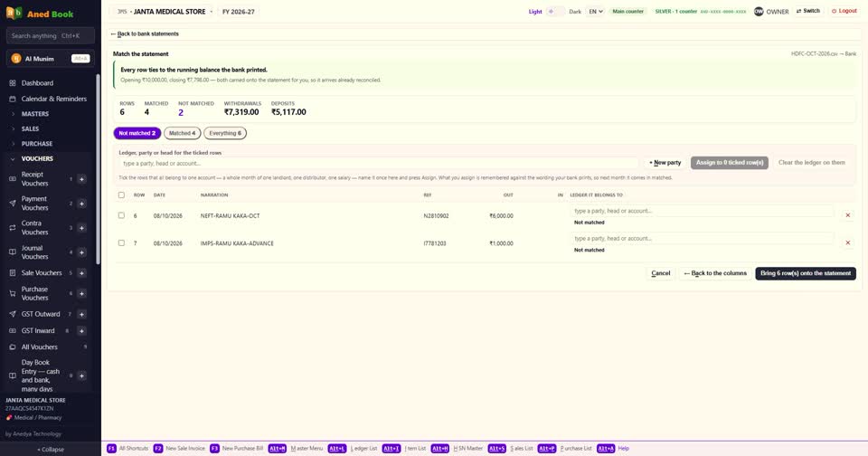The image size is (868, 456).
Task: Open the JANTA MEDICAL STORE company dropdown
Action: pyautogui.click(x=164, y=11)
